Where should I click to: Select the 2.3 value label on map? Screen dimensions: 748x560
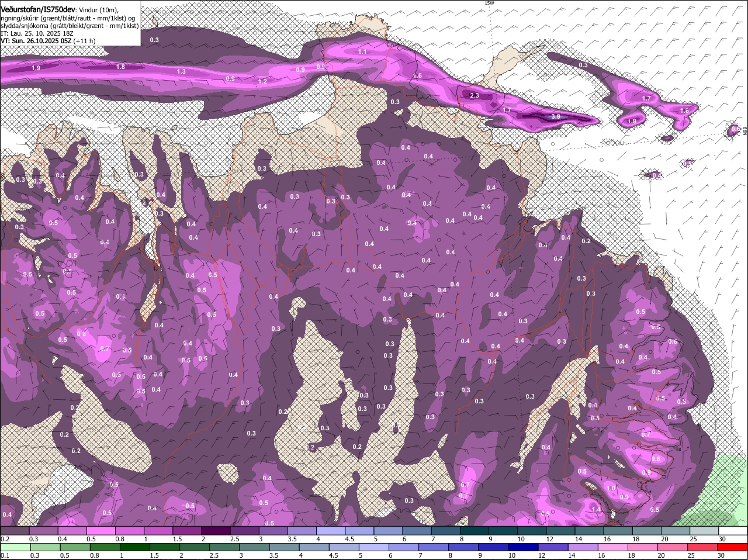click(474, 95)
